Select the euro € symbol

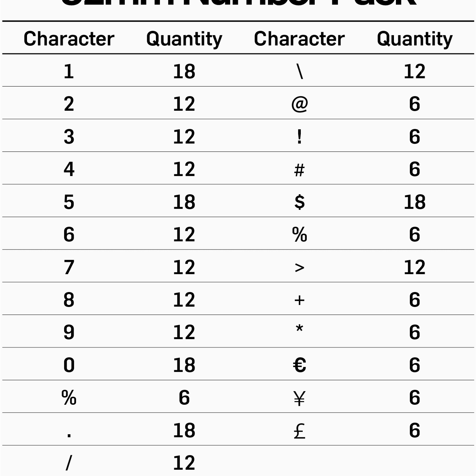[x=299, y=365]
